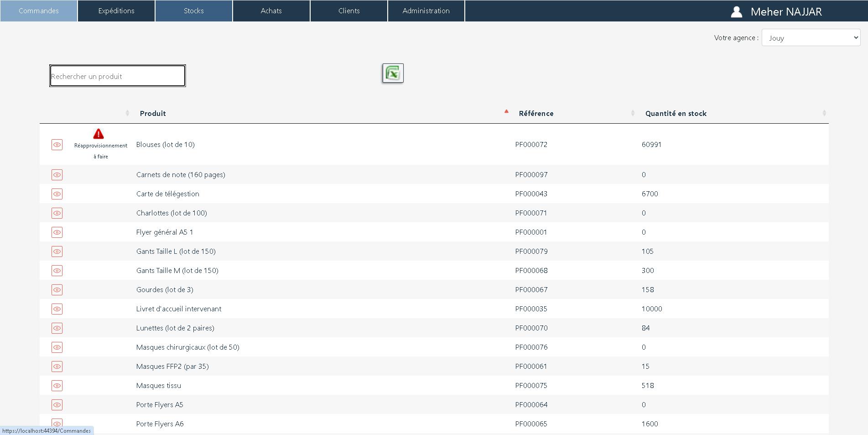View Livret d'accueil intervenant details
868x435 pixels.
pyautogui.click(x=57, y=309)
